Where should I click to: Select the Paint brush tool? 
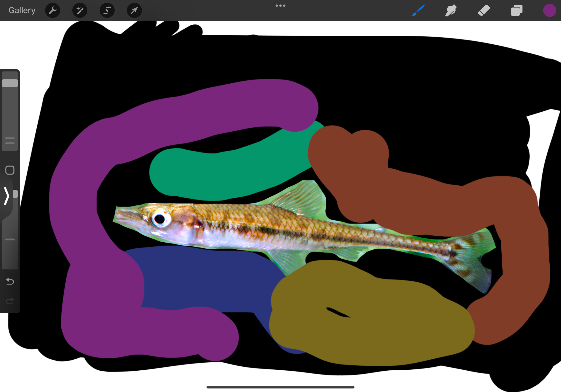point(418,11)
